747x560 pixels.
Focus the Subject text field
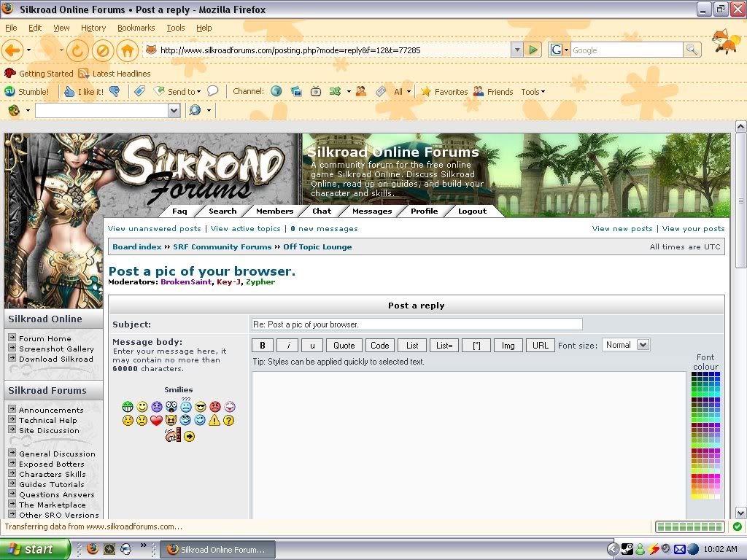click(417, 324)
